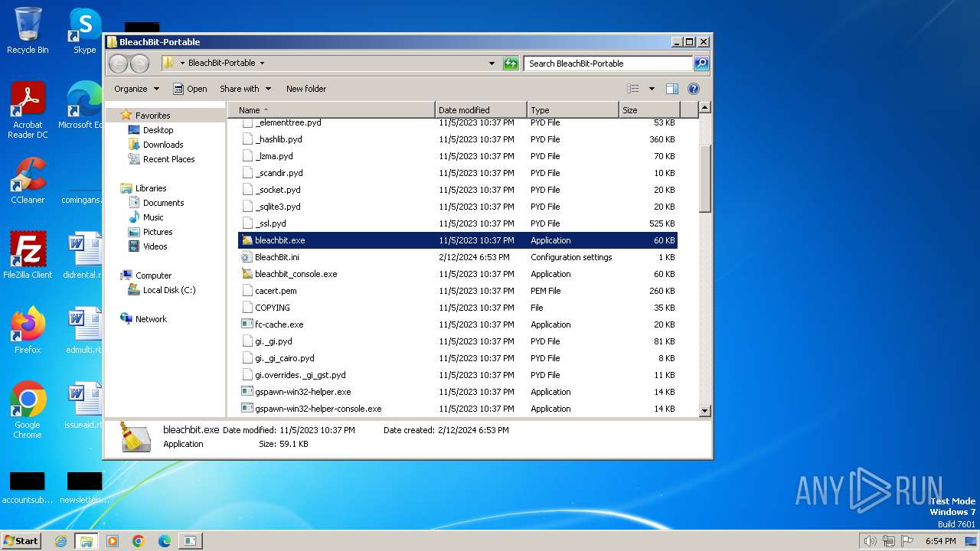Select the bleachbit.exe file icon
Image resolution: width=980 pixels, height=551 pixels.
point(247,240)
